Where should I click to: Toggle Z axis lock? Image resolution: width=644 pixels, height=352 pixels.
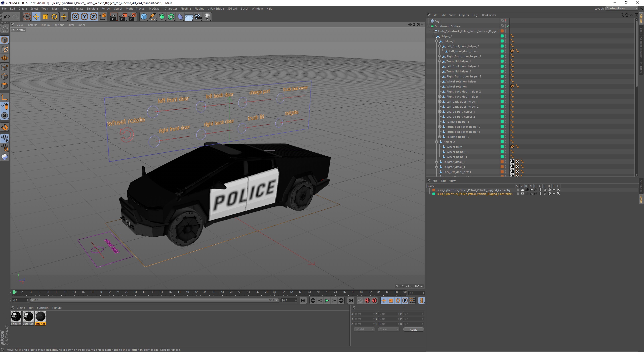tap(93, 17)
